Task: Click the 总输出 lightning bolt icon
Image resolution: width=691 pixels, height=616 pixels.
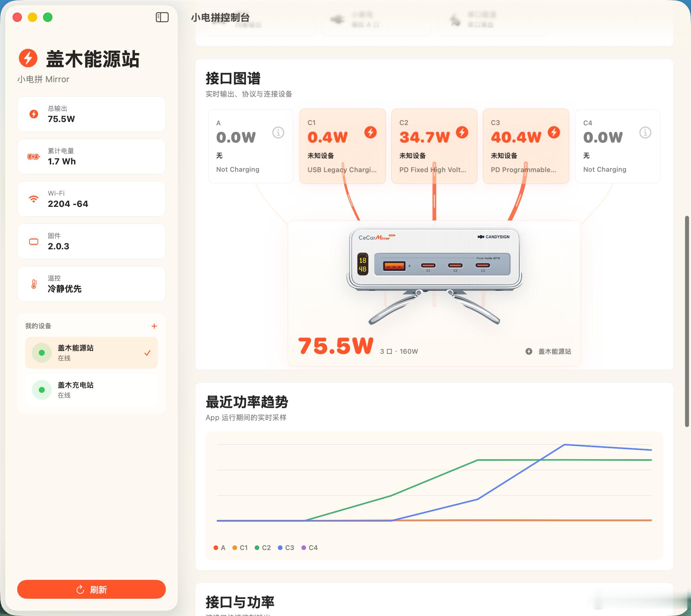Action: pyautogui.click(x=33, y=114)
